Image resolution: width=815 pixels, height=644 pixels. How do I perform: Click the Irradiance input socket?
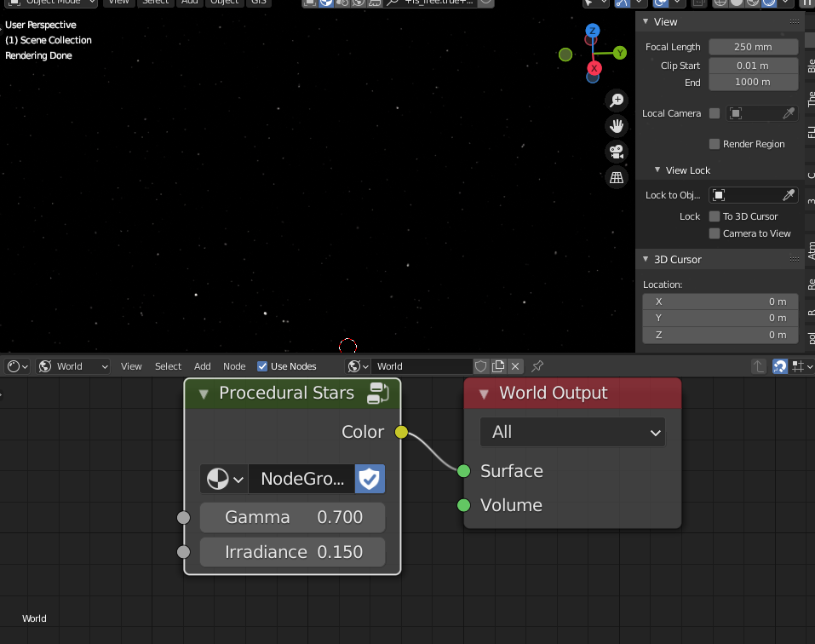[x=183, y=551]
